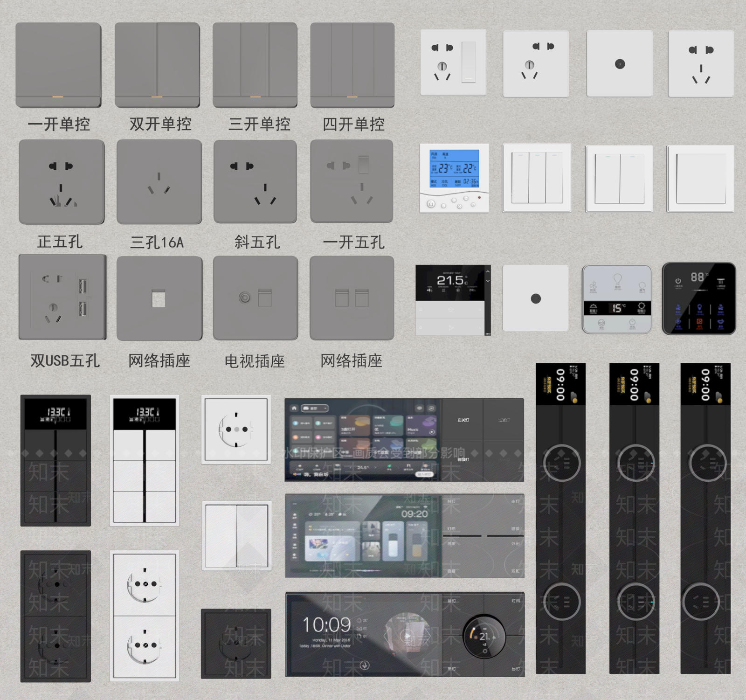Image resolution: width=746 pixels, height=700 pixels.
Task: Choose the gray single-port network socket
Action: 159,298
